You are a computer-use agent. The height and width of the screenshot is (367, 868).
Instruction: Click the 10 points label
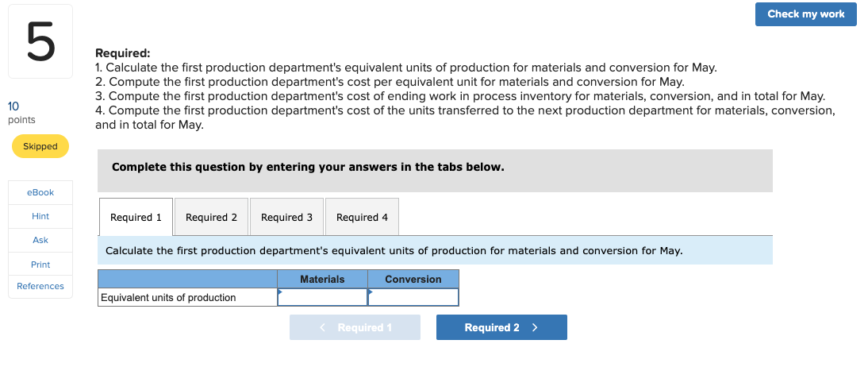pos(21,112)
